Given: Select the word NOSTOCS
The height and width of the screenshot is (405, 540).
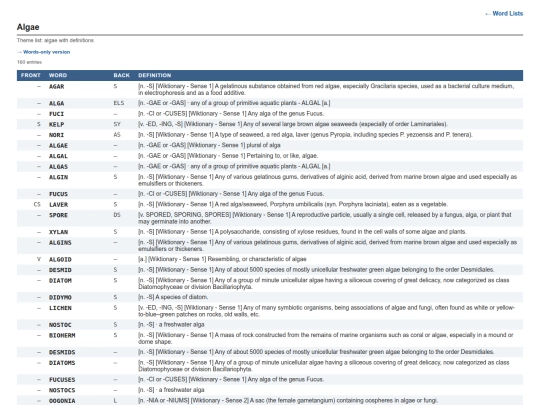Looking at the screenshot, I should click(x=62, y=391).
